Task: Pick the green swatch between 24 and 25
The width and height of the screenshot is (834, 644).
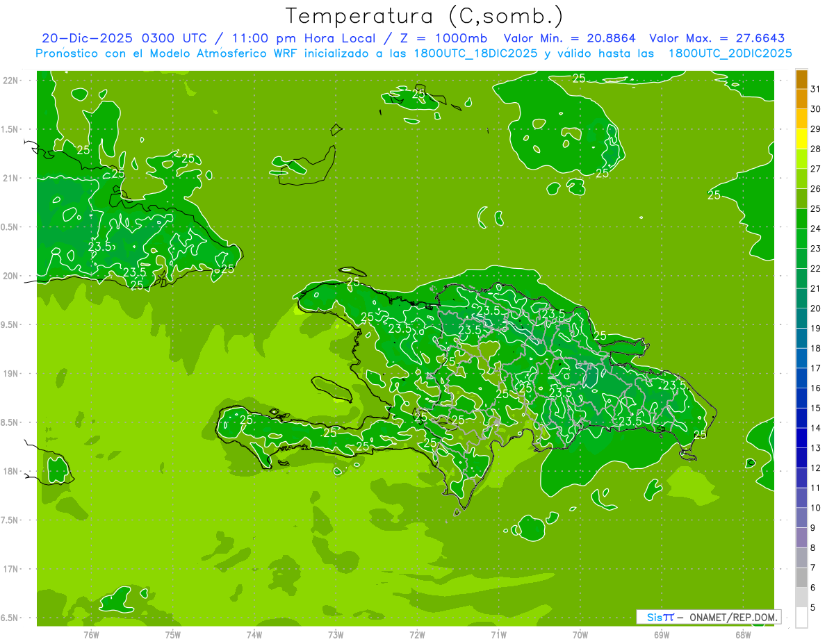Action: (x=801, y=219)
